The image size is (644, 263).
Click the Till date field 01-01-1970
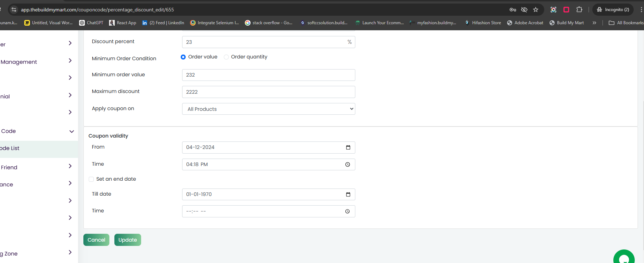(x=269, y=194)
